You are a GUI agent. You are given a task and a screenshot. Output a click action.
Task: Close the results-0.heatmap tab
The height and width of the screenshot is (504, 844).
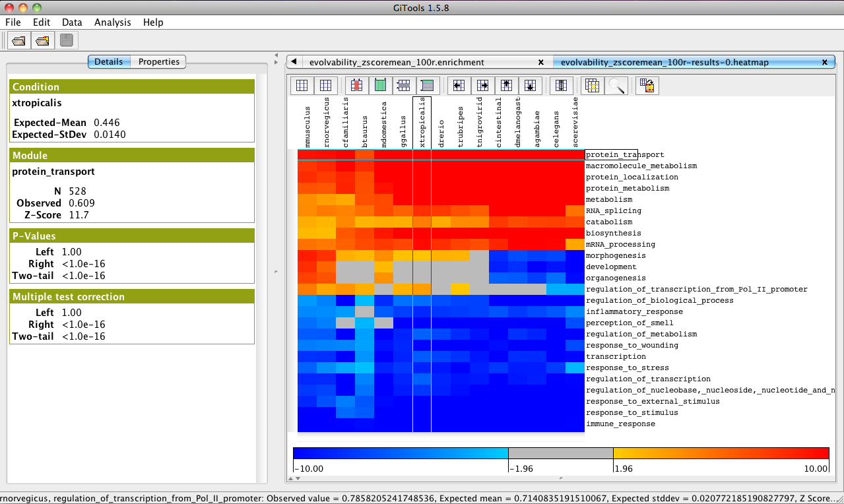[x=824, y=63]
